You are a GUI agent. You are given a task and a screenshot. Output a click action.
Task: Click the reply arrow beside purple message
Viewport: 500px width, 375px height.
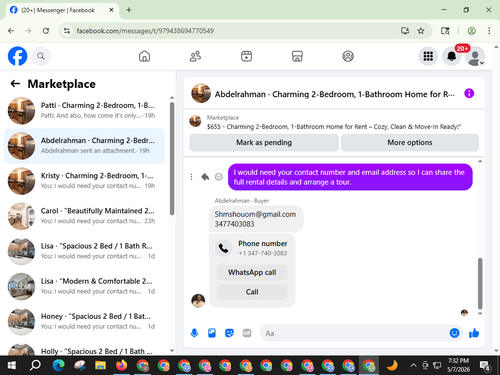(205, 177)
